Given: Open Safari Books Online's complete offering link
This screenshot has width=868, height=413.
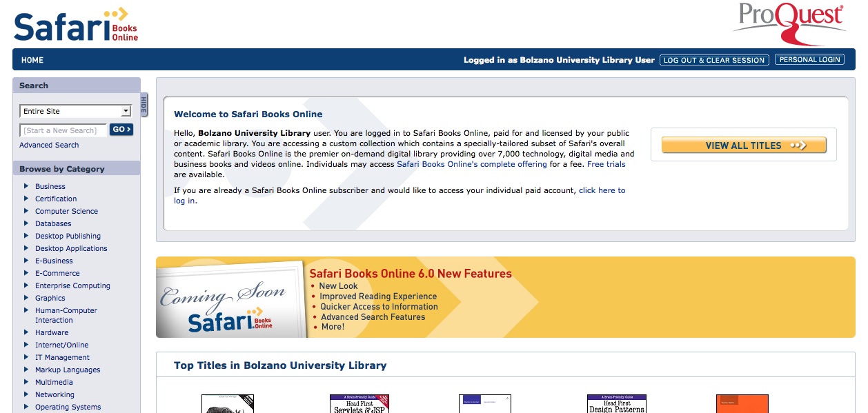Looking at the screenshot, I should pos(472,164).
